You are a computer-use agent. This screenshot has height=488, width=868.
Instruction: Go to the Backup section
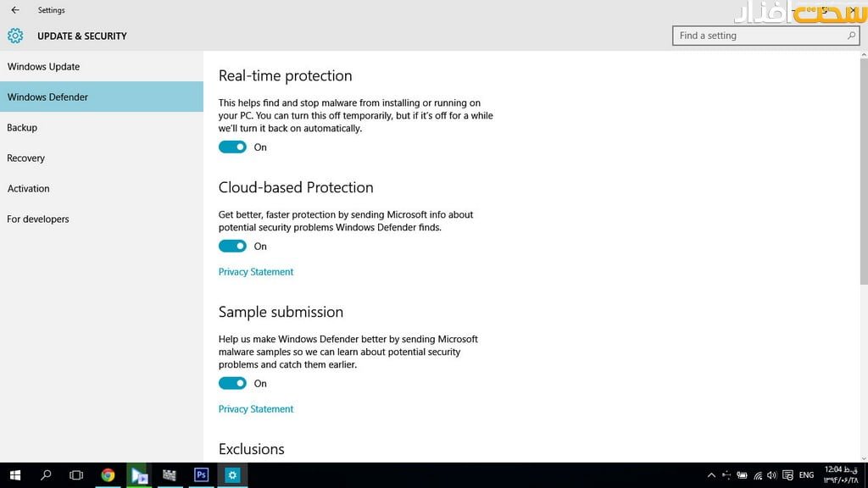coord(22,128)
